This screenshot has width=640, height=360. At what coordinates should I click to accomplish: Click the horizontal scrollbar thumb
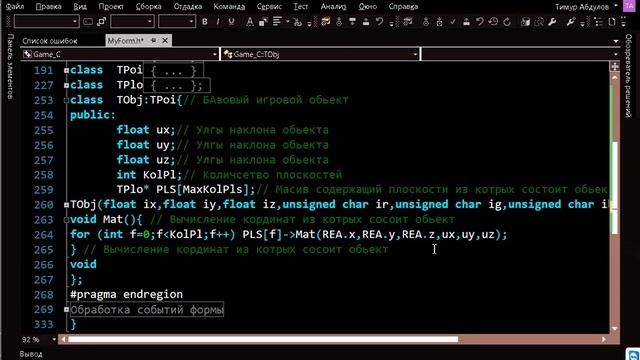tap(263, 339)
